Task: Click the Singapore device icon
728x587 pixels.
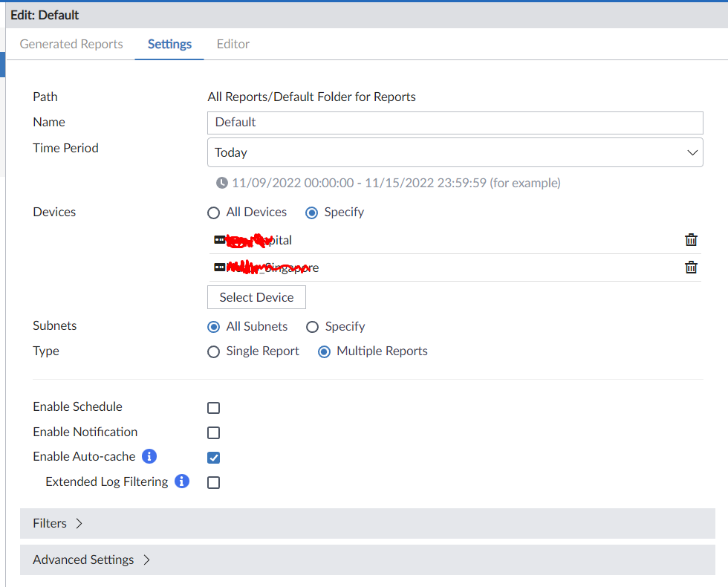Action: pyautogui.click(x=220, y=267)
